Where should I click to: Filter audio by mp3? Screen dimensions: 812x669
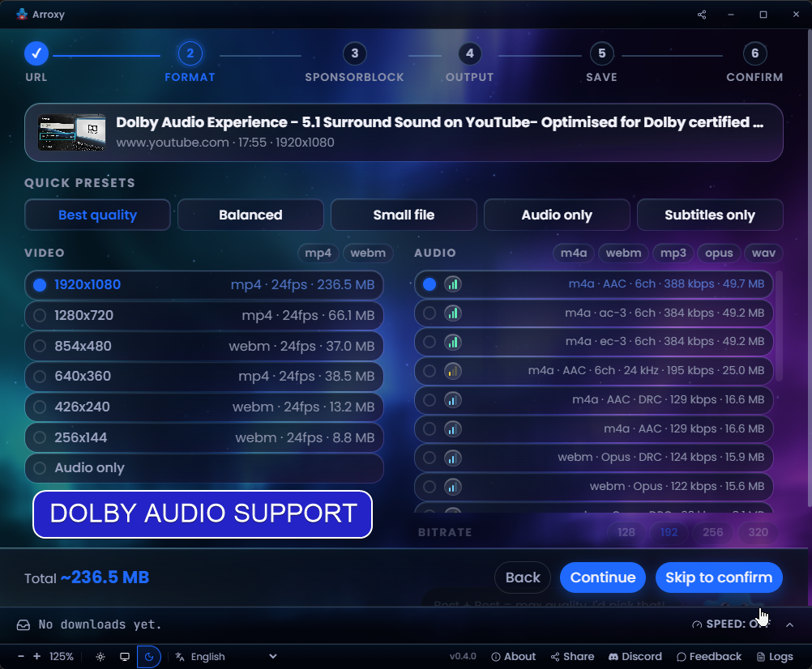[673, 253]
